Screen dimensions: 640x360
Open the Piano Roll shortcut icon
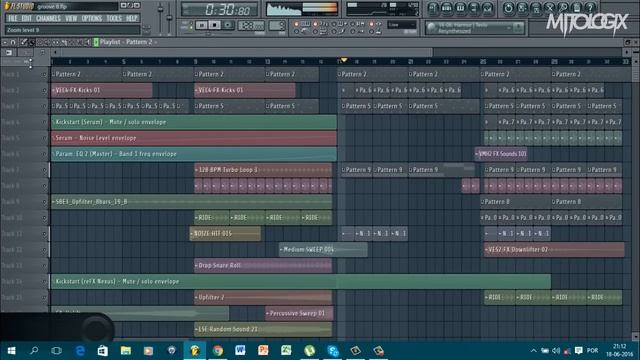coord(460,8)
